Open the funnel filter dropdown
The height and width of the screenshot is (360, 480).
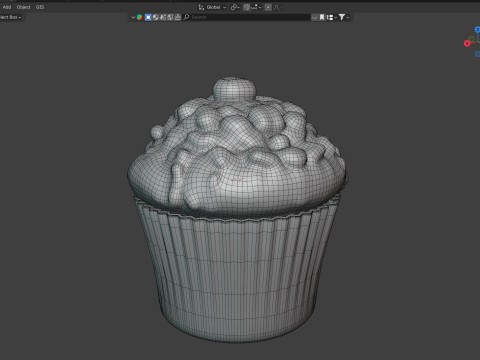tap(344, 17)
